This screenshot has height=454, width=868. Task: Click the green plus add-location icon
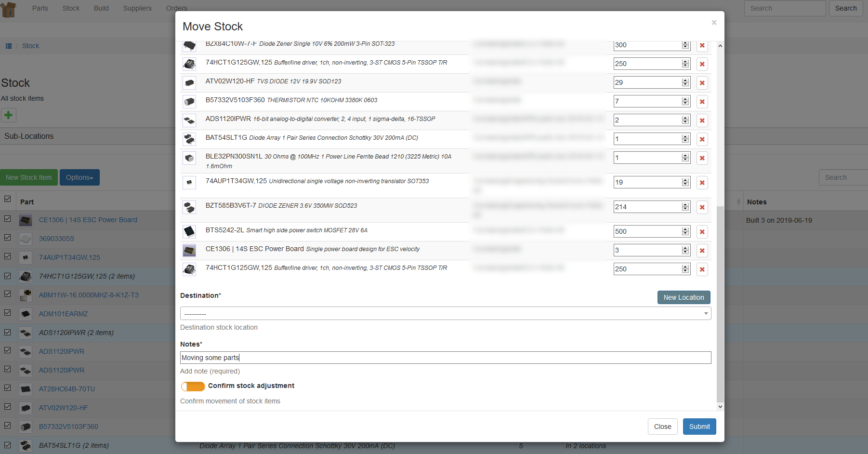(x=9, y=115)
